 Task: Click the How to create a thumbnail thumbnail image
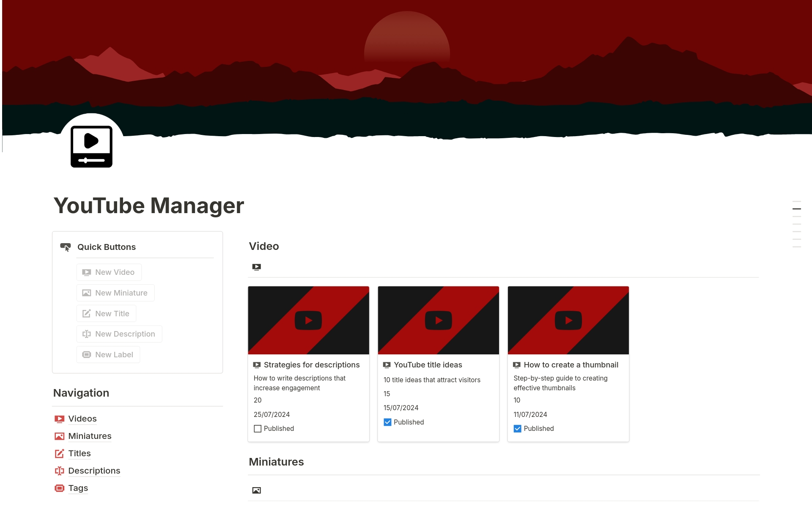point(568,320)
